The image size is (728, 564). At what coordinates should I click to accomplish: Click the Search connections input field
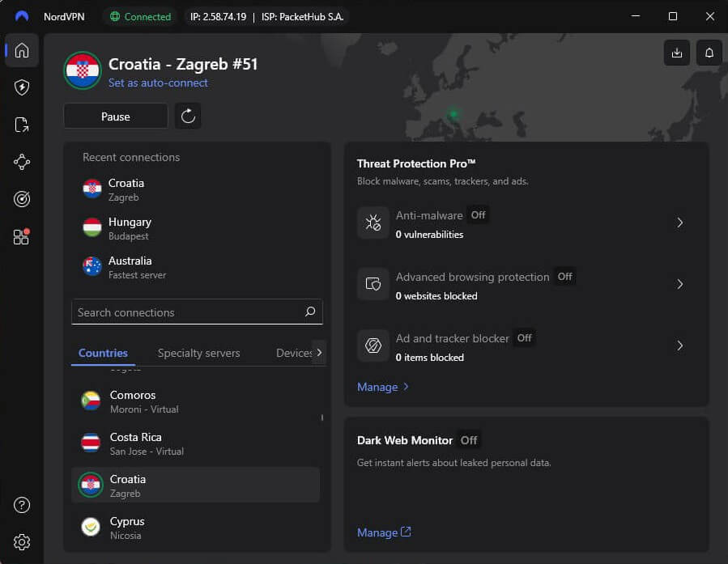coord(194,312)
